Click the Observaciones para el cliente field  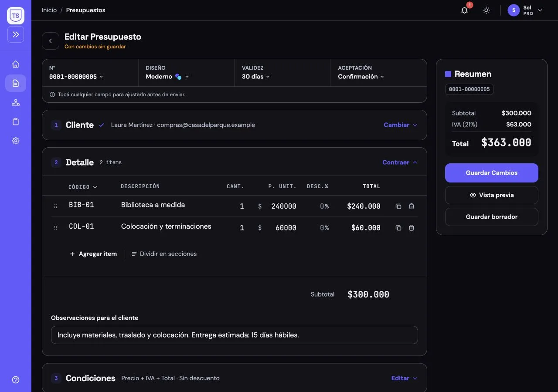(235, 335)
